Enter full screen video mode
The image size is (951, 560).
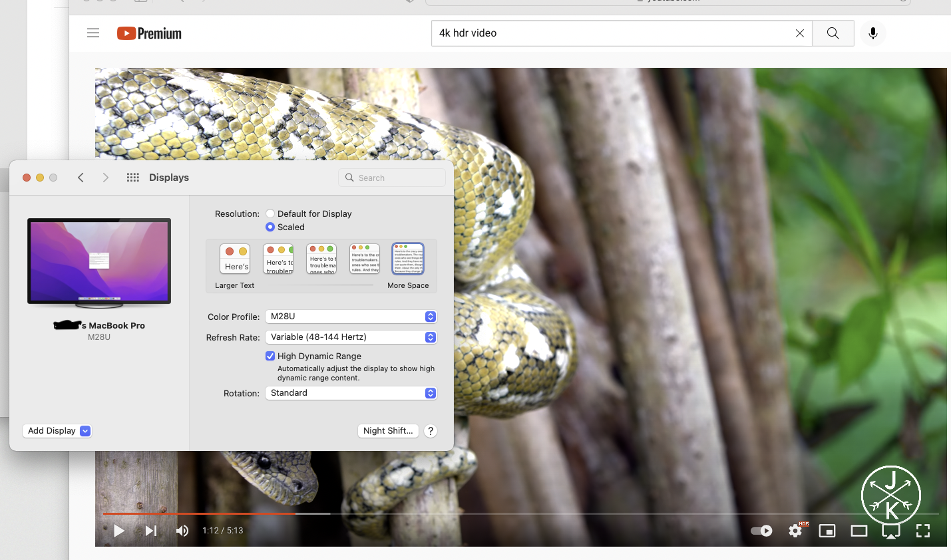[923, 531]
